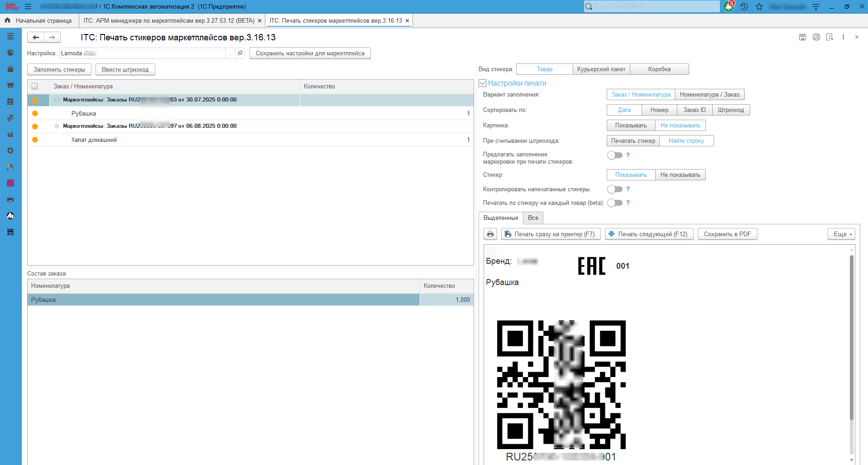This screenshot has height=465, width=868.
Task: Open the three-dots more menu in form header
Action: point(843,37)
